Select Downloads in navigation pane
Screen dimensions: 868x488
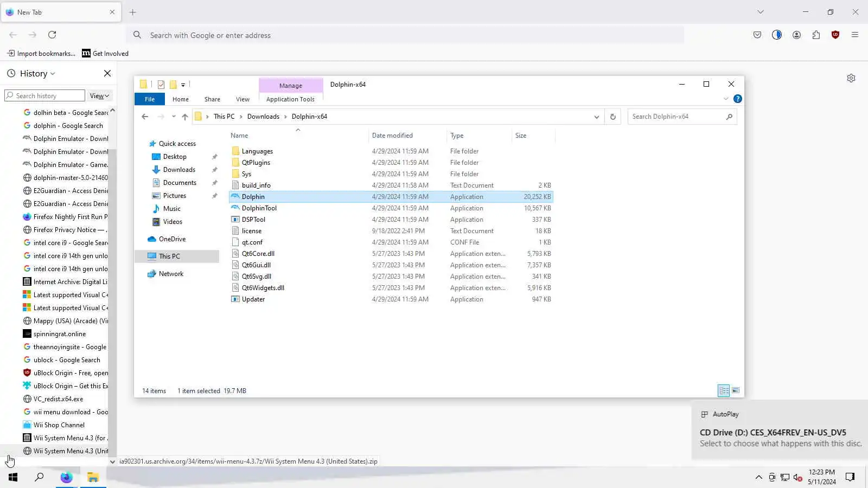(x=179, y=170)
